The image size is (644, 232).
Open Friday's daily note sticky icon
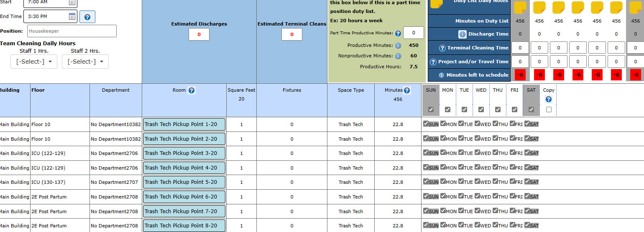616,8
